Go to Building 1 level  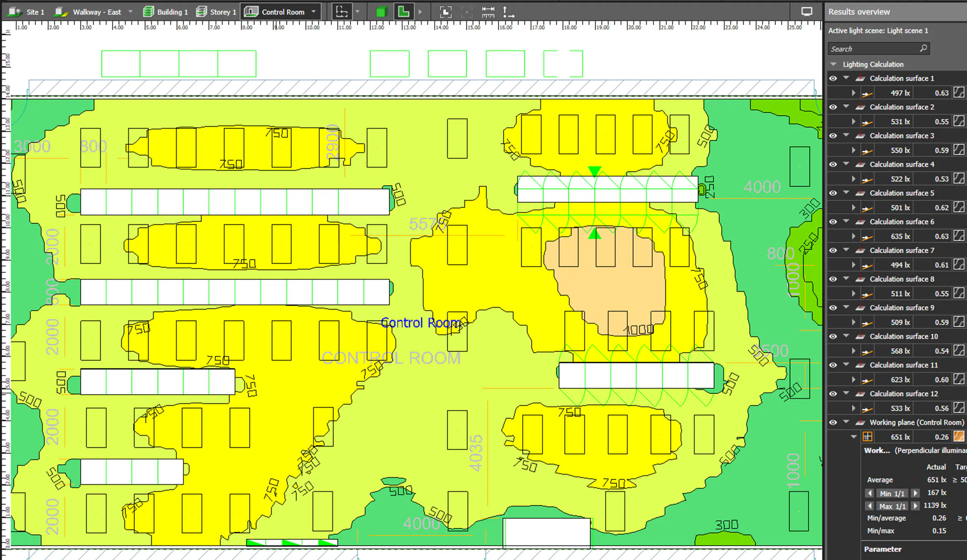point(166,12)
